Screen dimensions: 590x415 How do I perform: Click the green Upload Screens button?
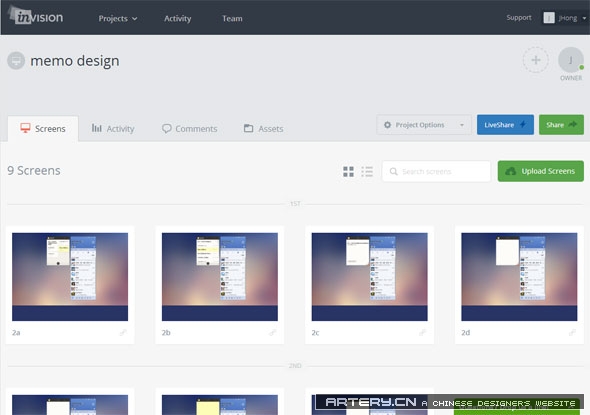541,171
